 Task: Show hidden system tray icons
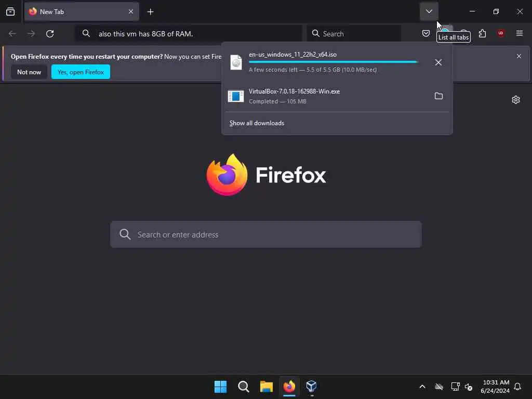click(x=422, y=387)
